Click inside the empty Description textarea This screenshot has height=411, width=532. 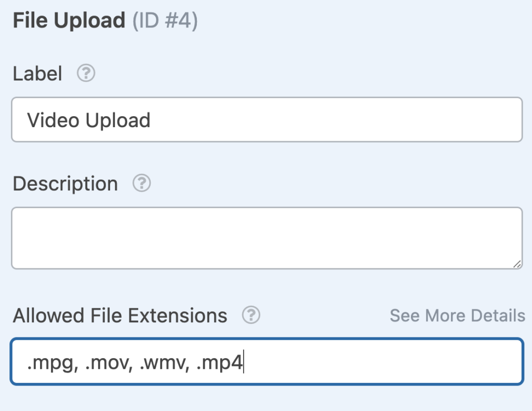267,238
